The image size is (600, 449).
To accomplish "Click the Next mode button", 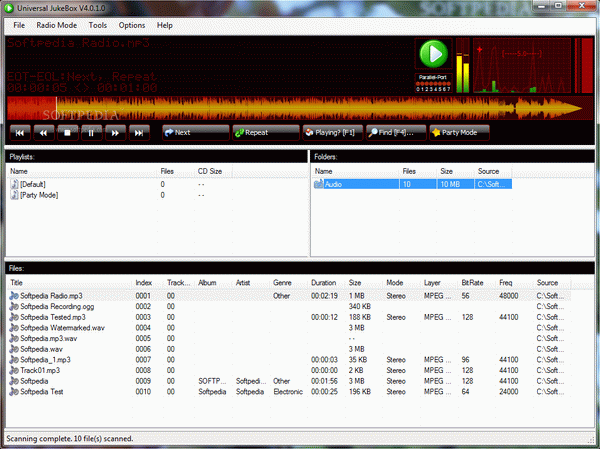I will 196,132.
